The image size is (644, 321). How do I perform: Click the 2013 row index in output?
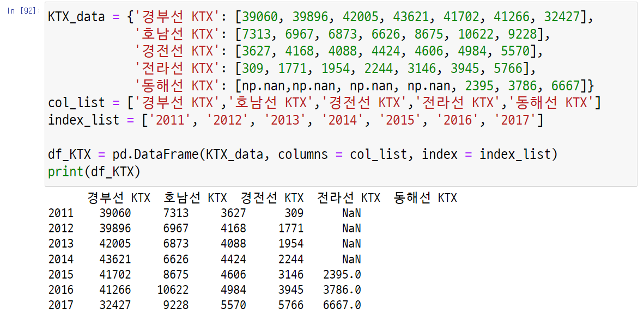coord(61,244)
